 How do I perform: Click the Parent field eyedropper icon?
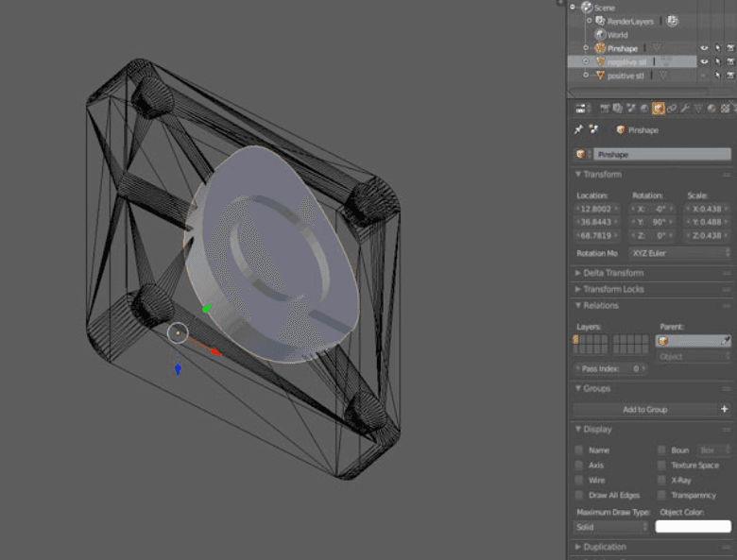pos(725,340)
